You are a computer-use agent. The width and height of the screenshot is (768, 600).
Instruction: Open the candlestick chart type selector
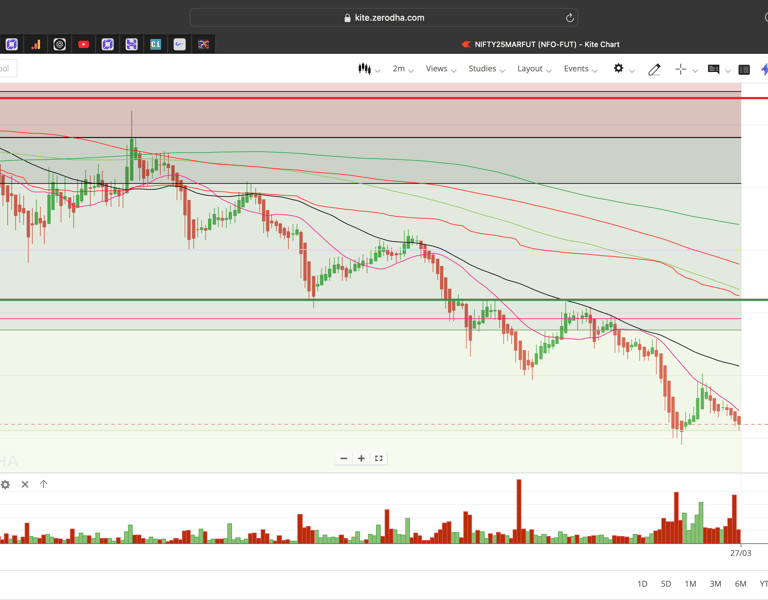[x=368, y=69]
